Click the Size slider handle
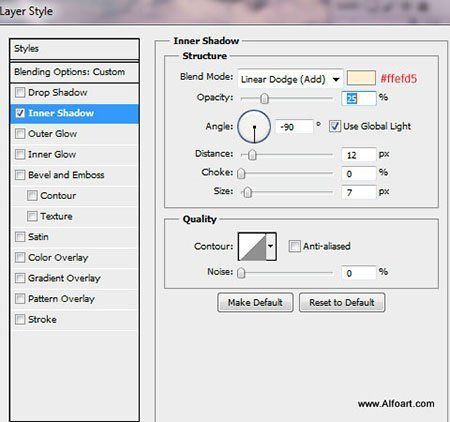 coord(247,192)
